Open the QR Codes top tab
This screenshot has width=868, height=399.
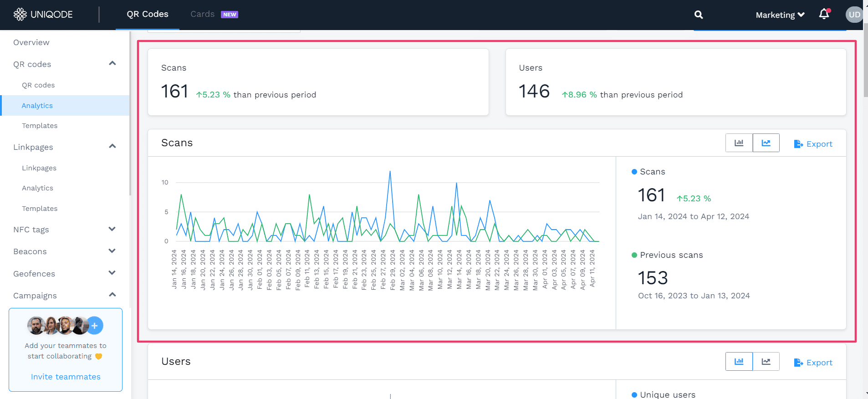[148, 14]
